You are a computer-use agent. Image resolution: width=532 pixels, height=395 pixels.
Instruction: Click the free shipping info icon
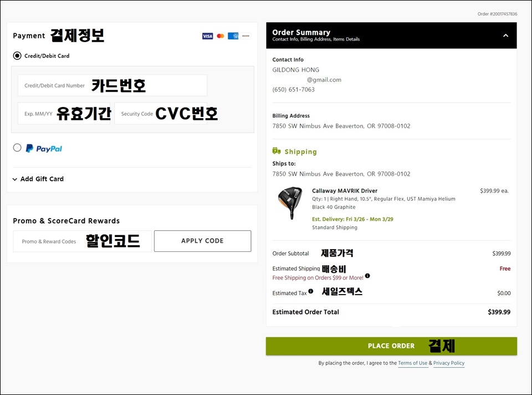pyautogui.click(x=367, y=276)
